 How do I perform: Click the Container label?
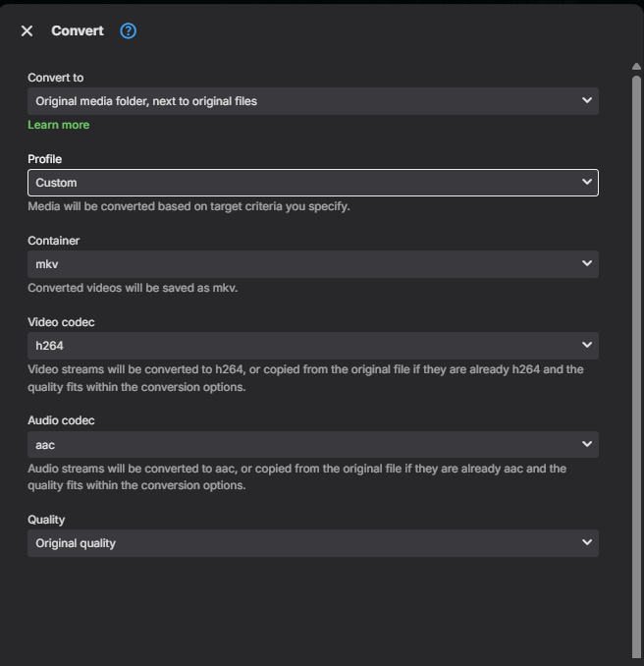coord(53,241)
